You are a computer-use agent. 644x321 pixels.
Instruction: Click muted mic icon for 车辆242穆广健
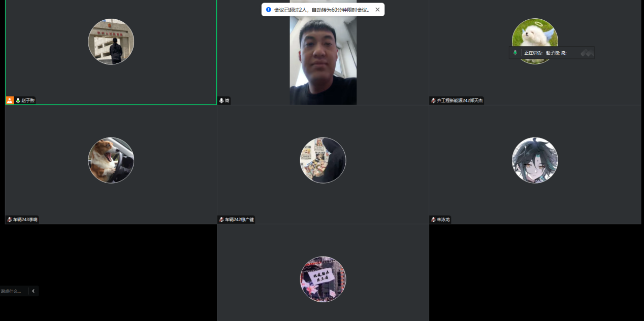pos(221,220)
